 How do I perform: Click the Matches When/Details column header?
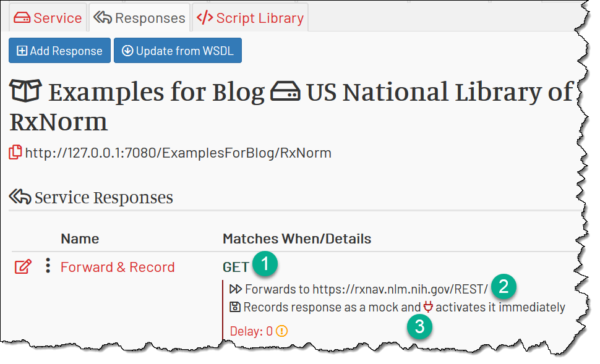pos(297,239)
